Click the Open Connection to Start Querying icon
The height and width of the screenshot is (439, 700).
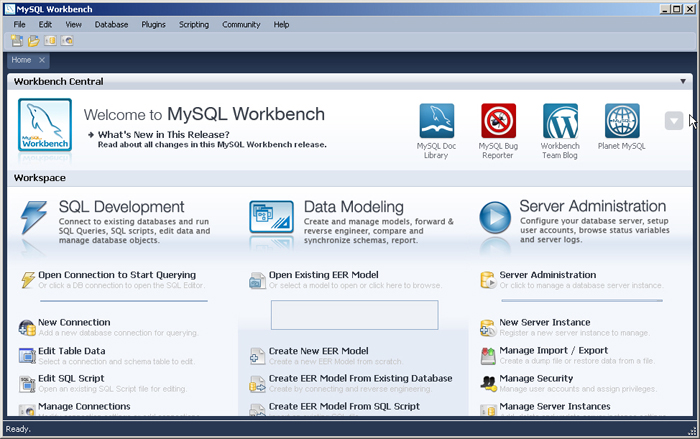point(28,280)
